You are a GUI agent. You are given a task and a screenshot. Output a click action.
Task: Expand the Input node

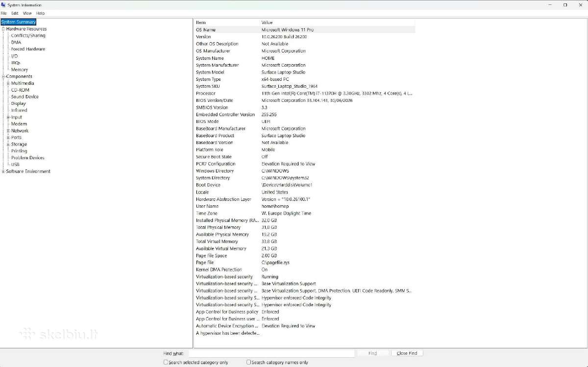point(8,117)
